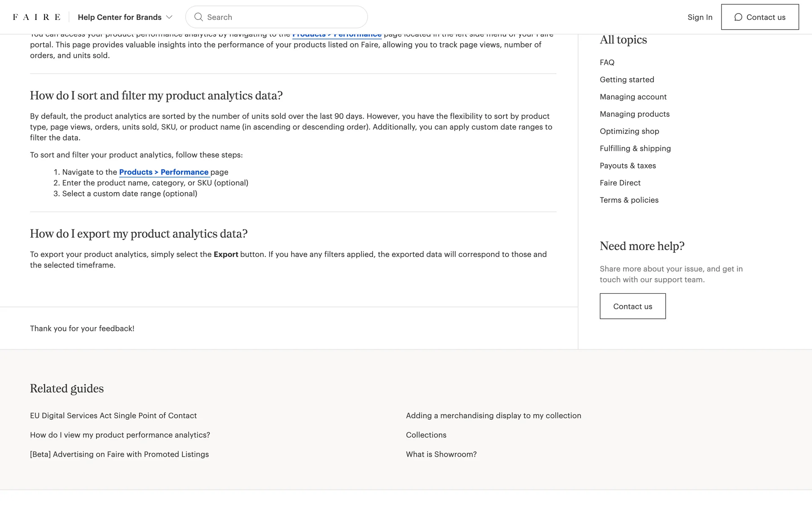
Task: Follow the Products > Performance link in step 1
Action: click(x=164, y=172)
